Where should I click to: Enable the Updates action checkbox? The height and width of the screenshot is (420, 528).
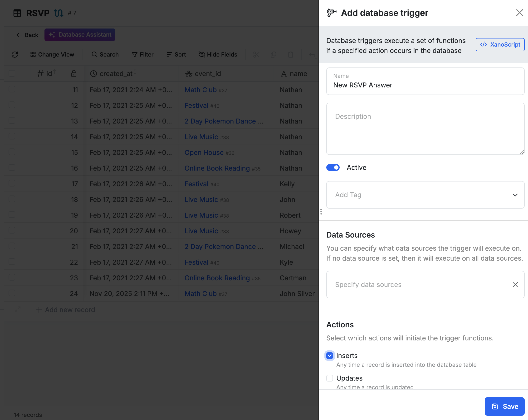[329, 378]
